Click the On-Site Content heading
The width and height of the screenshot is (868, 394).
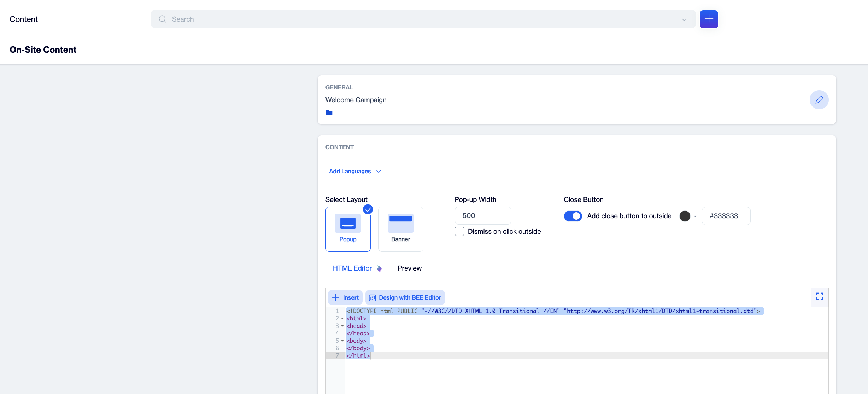tap(43, 50)
